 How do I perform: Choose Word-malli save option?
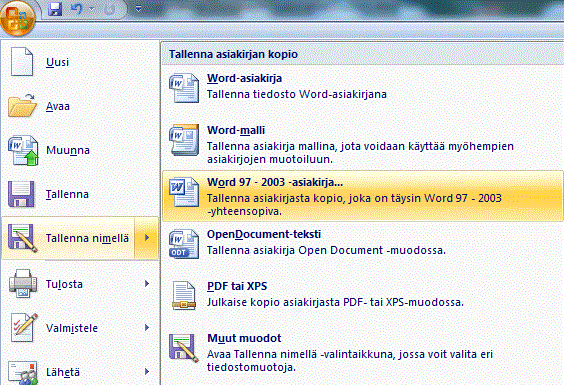[363, 144]
